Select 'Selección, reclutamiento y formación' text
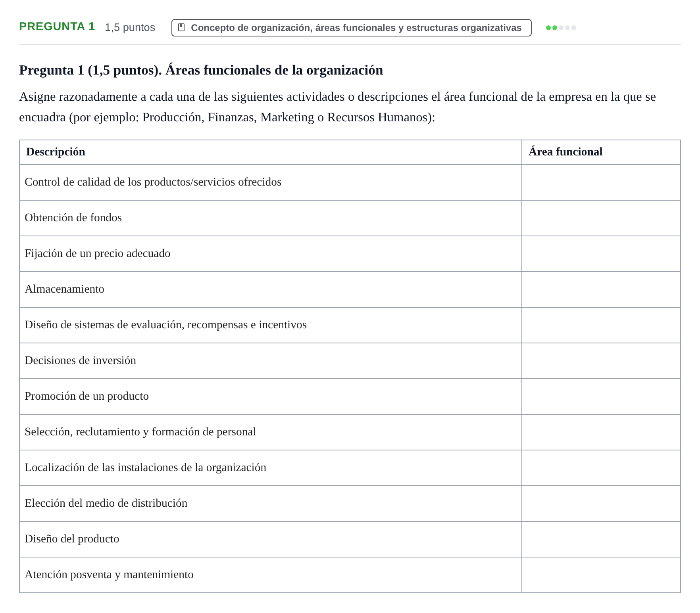The height and width of the screenshot is (613, 700). (x=140, y=432)
